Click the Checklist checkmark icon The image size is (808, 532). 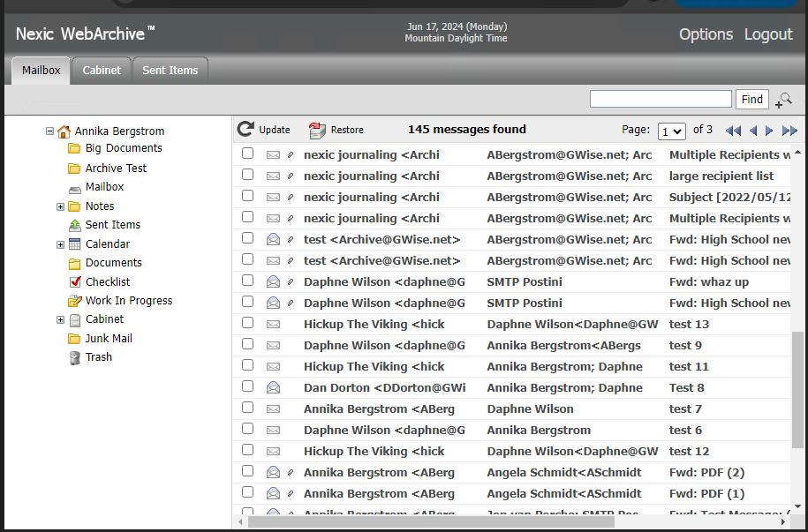pyautogui.click(x=75, y=281)
